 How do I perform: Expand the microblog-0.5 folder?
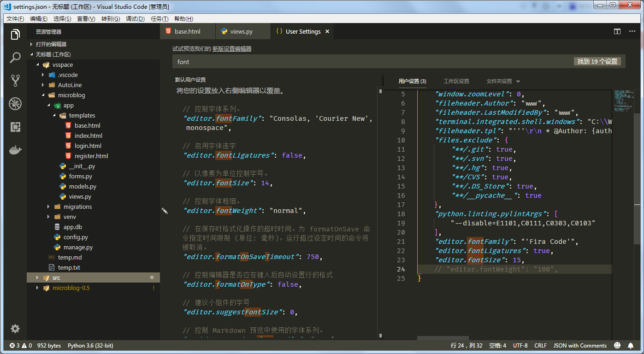coord(71,288)
